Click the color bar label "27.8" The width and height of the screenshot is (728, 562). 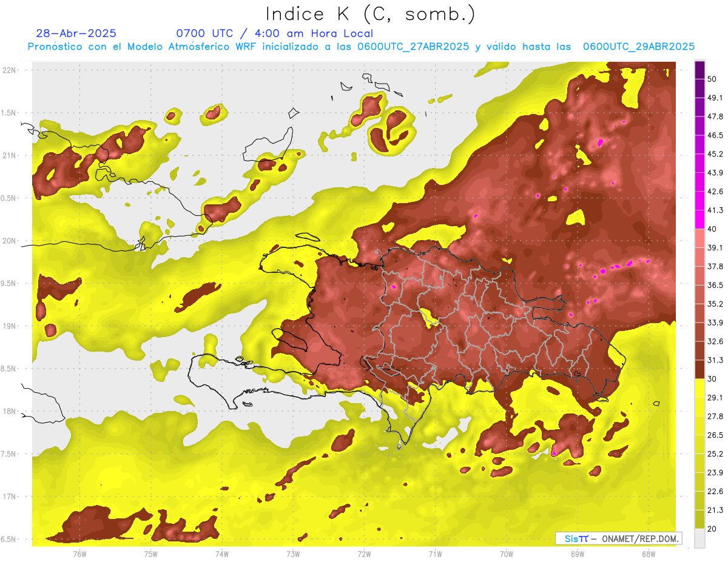click(715, 416)
